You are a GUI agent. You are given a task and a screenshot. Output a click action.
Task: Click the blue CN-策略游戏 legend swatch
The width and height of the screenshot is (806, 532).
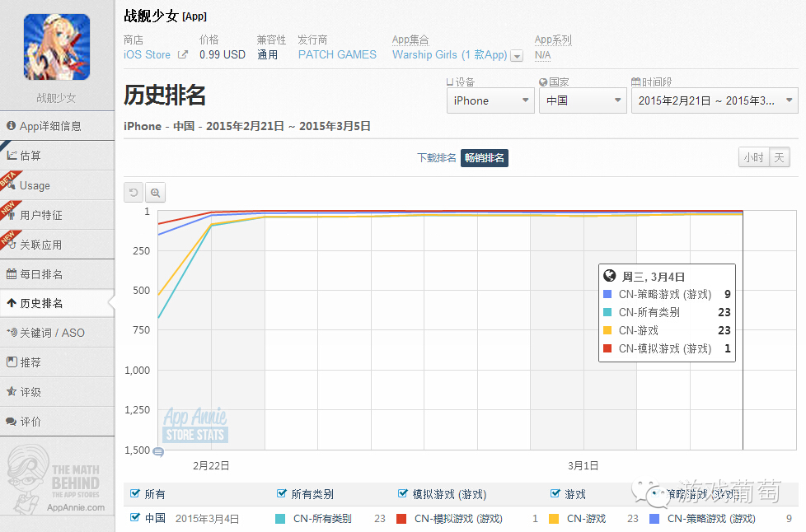click(654, 519)
